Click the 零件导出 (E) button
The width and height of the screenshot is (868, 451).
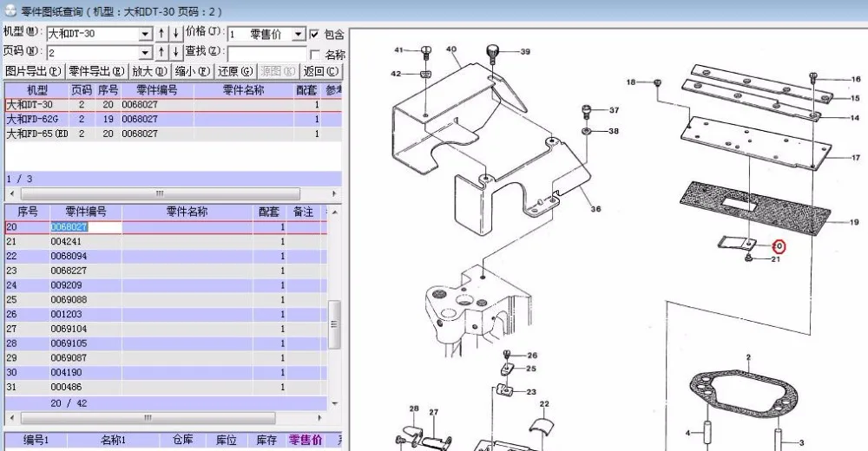(x=97, y=71)
